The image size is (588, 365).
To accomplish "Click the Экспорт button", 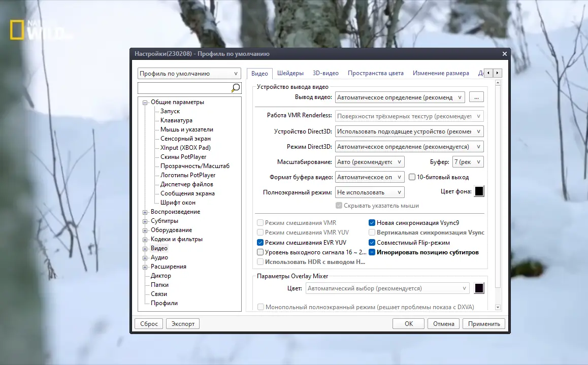I will [x=183, y=324].
